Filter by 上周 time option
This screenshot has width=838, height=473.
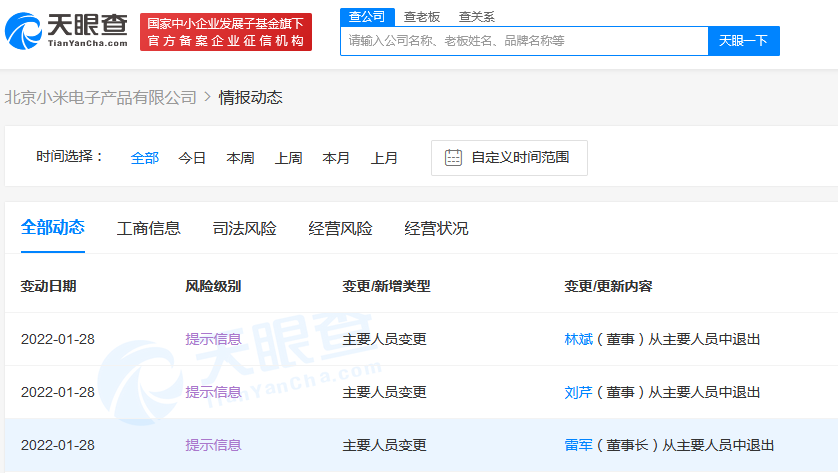pos(288,158)
